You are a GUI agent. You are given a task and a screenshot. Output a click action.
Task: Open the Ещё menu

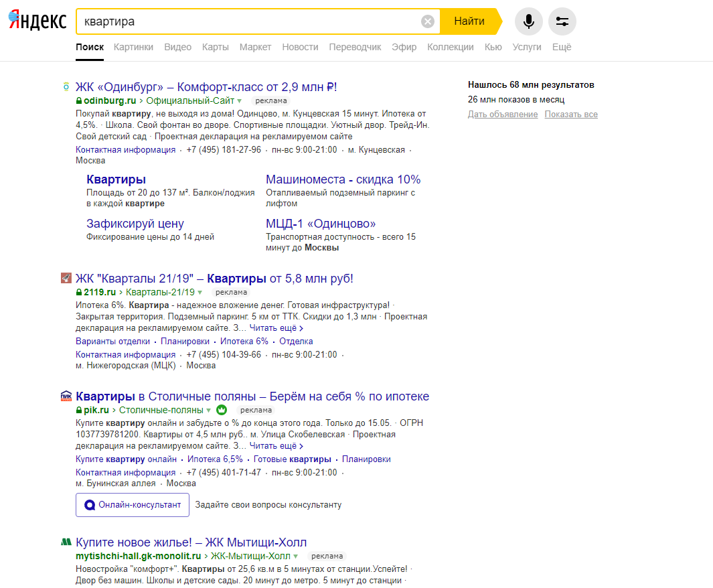coord(562,47)
